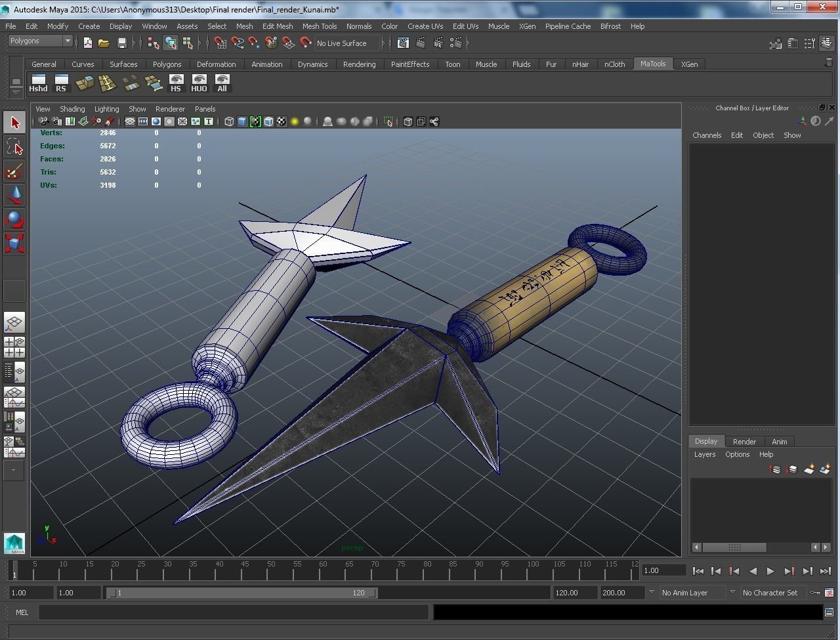
Task: Activate the Rotate tool sphere icon
Action: click(x=14, y=219)
